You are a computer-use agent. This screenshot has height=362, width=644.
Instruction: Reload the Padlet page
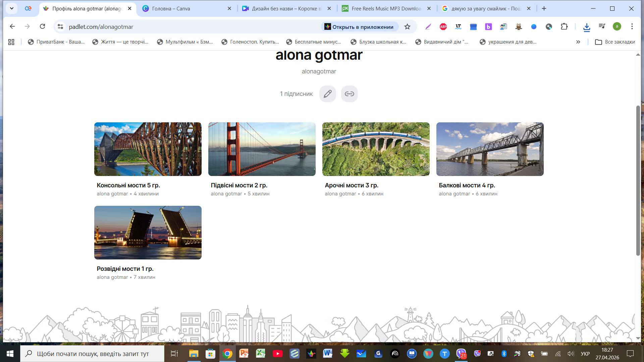pos(42,26)
